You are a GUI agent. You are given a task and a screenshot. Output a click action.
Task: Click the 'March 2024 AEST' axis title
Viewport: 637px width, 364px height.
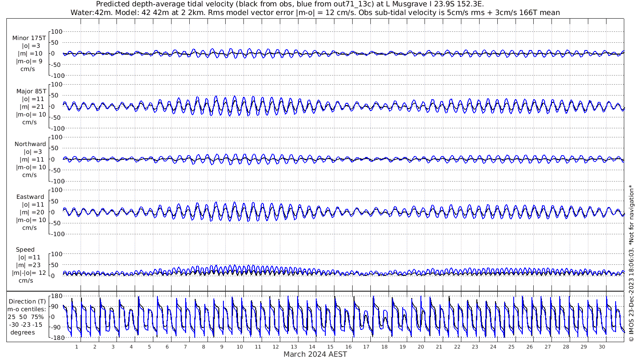315,354
